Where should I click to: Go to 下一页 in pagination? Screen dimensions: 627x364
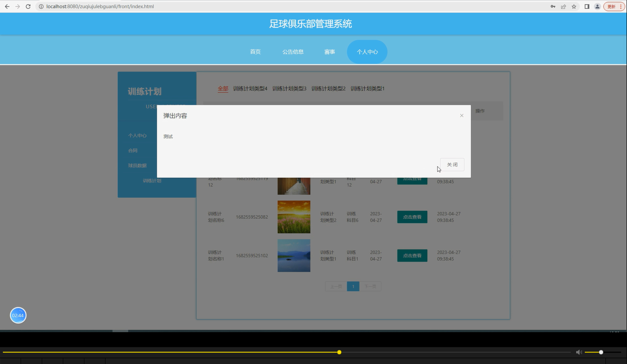pos(370,286)
